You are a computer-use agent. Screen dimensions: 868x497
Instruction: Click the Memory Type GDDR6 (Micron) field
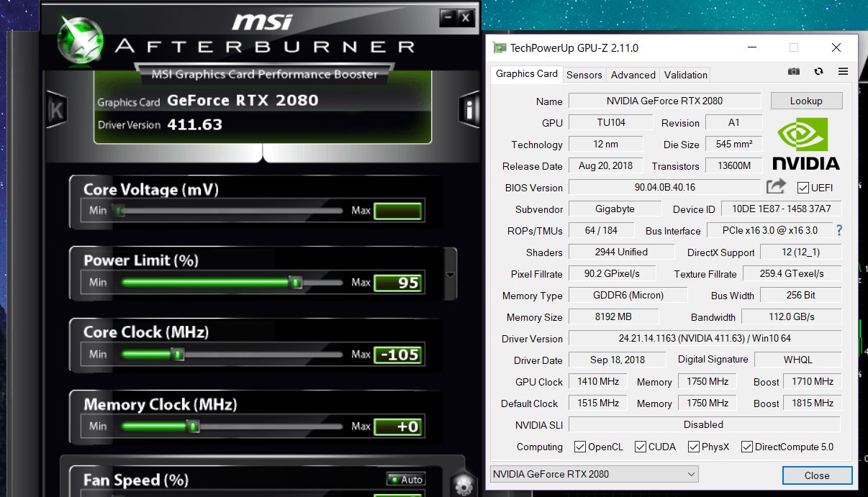pos(628,295)
